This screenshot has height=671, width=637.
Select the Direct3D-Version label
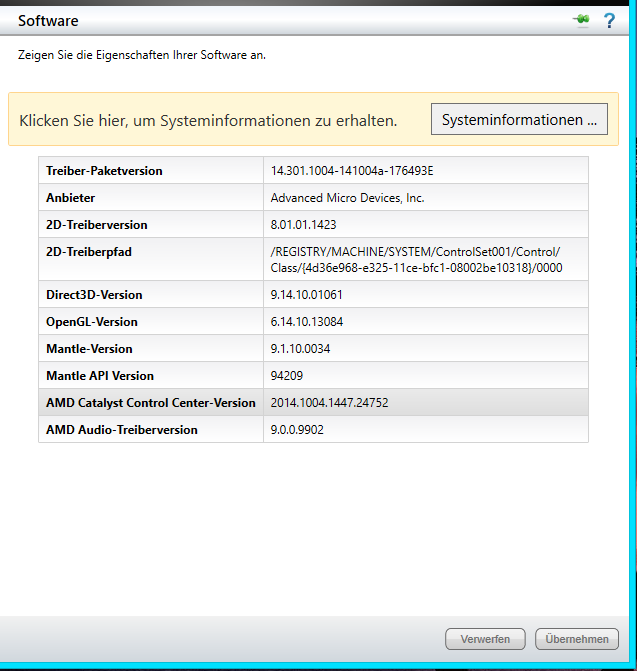click(94, 295)
